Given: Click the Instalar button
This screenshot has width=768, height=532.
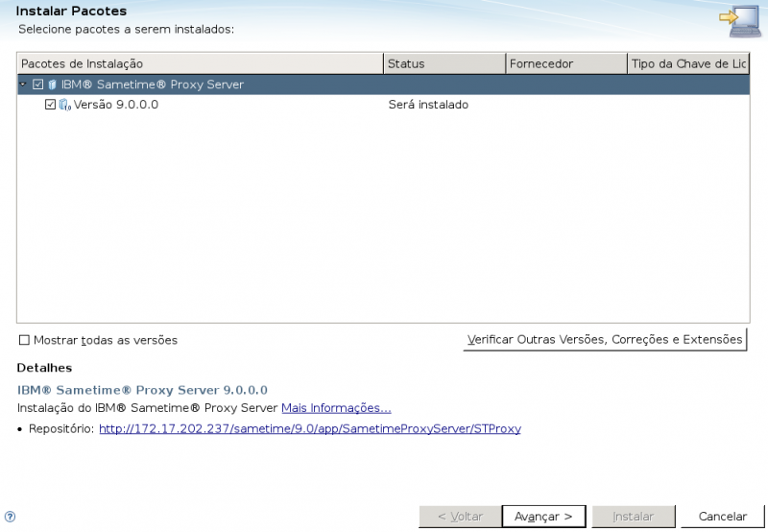Looking at the screenshot, I should click(634, 517).
